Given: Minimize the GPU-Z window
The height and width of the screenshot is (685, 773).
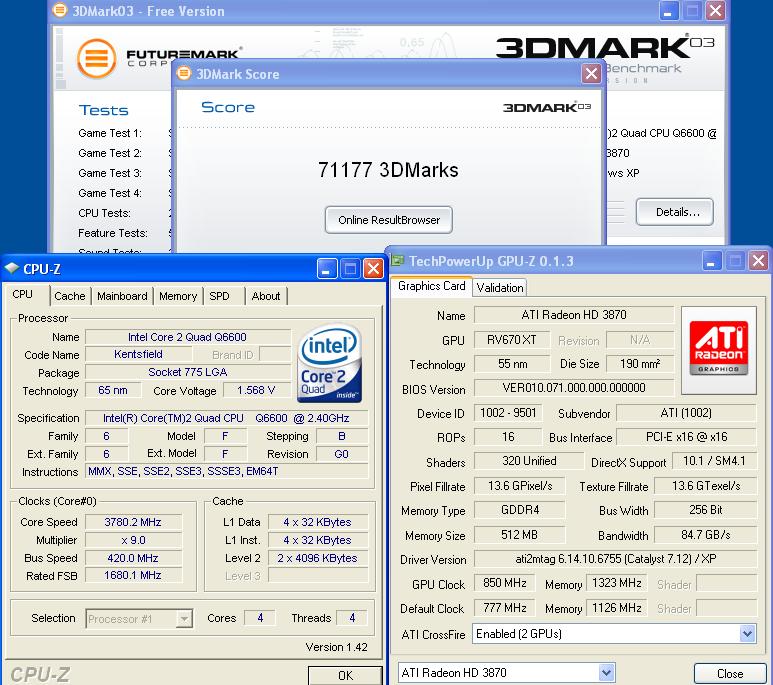Looking at the screenshot, I should (712, 260).
